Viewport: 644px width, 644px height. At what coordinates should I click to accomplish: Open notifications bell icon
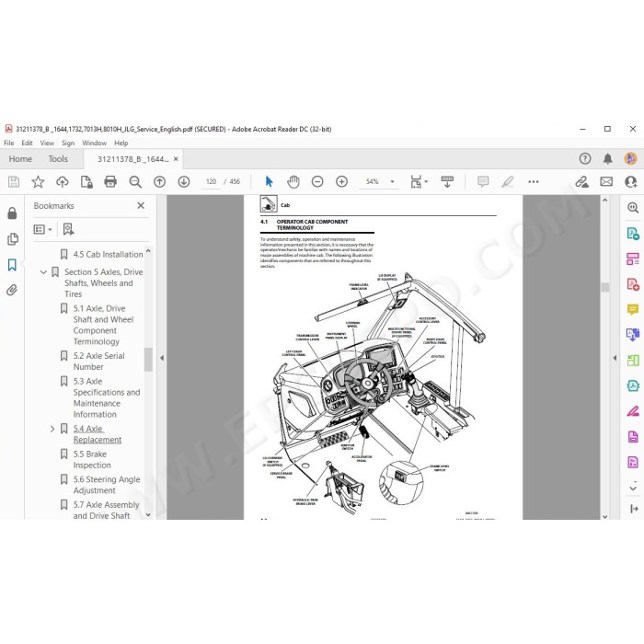point(608,158)
